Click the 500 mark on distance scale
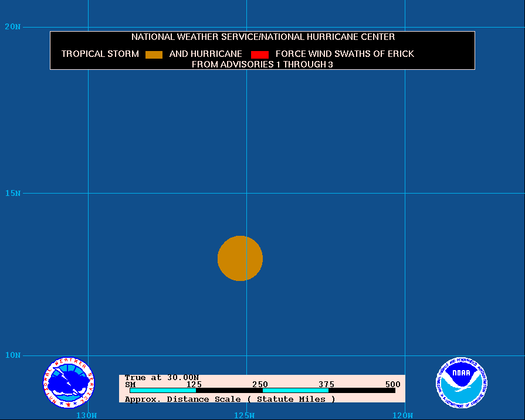The image size is (525, 420). click(393, 384)
